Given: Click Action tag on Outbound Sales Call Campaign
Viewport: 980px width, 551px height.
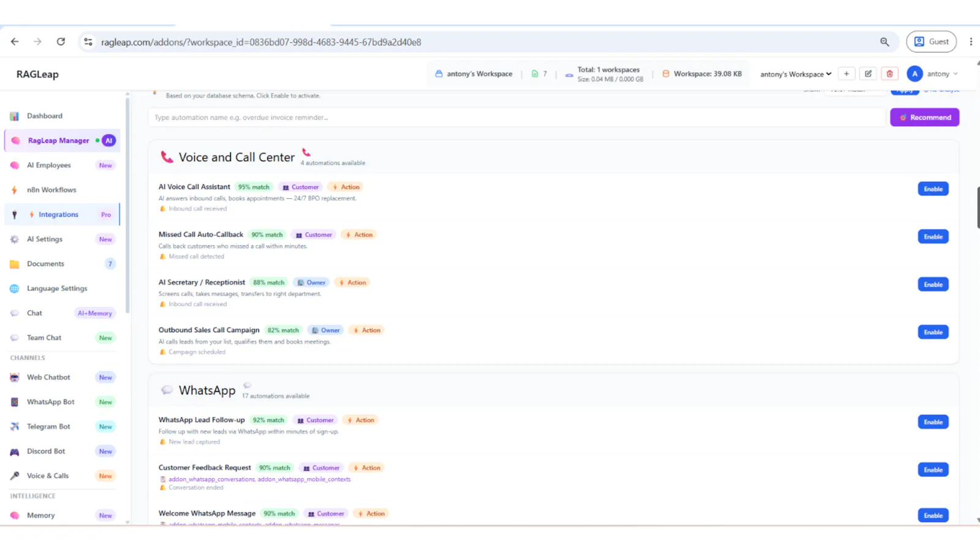Looking at the screenshot, I should [366, 331].
